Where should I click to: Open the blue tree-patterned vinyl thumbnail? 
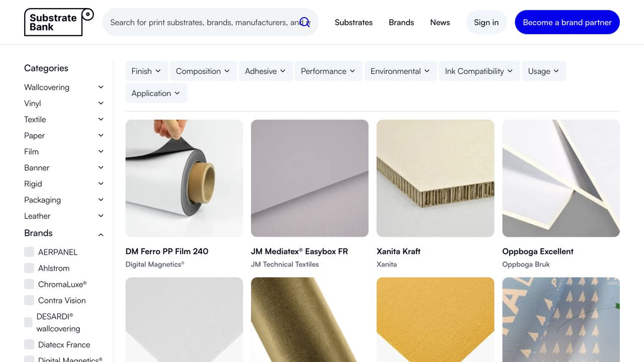click(561, 320)
